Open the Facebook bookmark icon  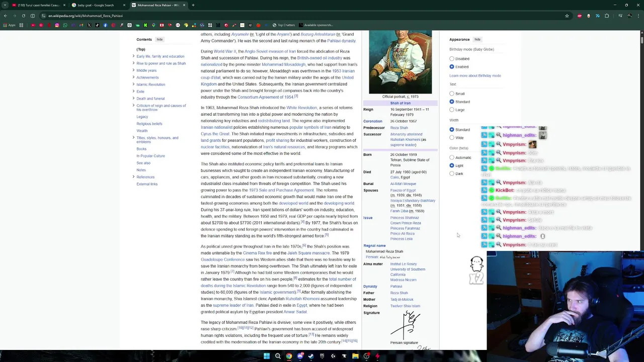click(105, 25)
